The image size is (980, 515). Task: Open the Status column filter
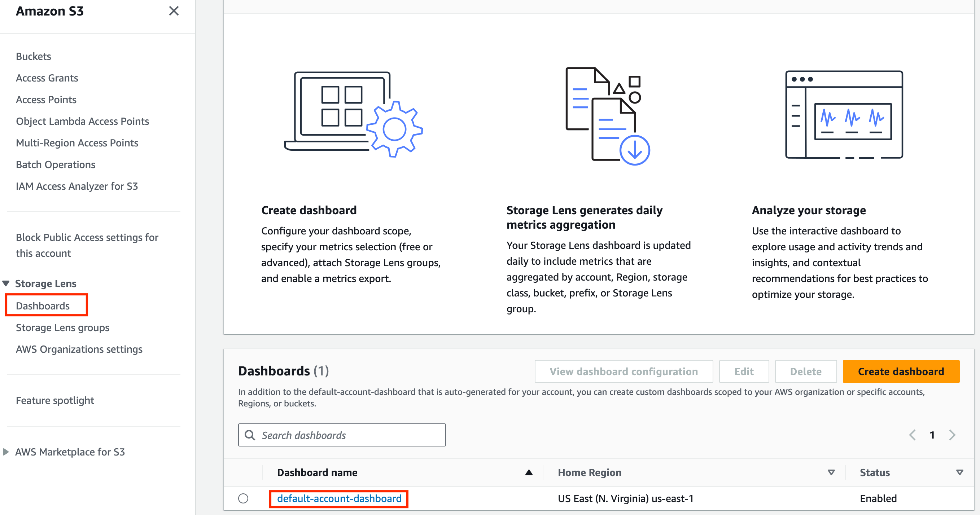pyautogui.click(x=960, y=472)
